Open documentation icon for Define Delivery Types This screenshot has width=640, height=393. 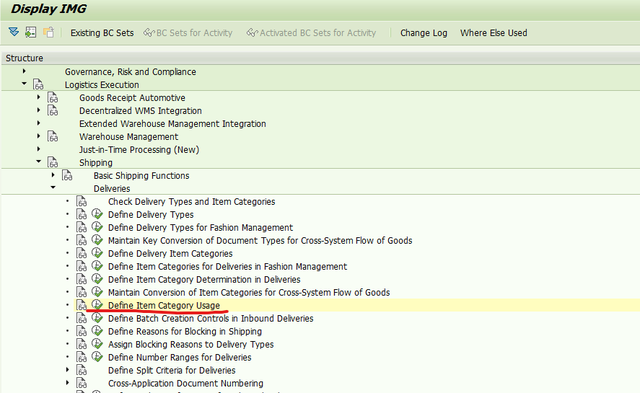(81, 214)
